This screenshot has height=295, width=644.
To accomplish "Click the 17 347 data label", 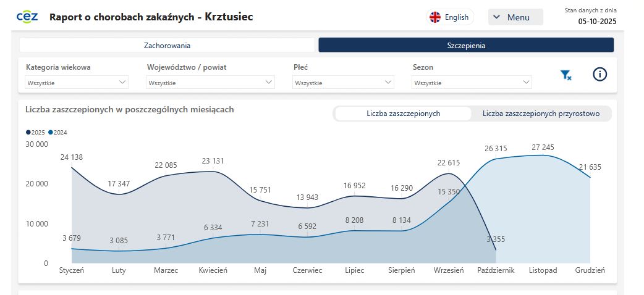I will [119, 184].
